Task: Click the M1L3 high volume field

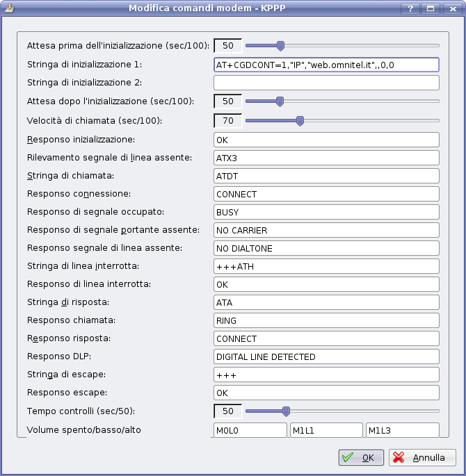Action: 402,430
